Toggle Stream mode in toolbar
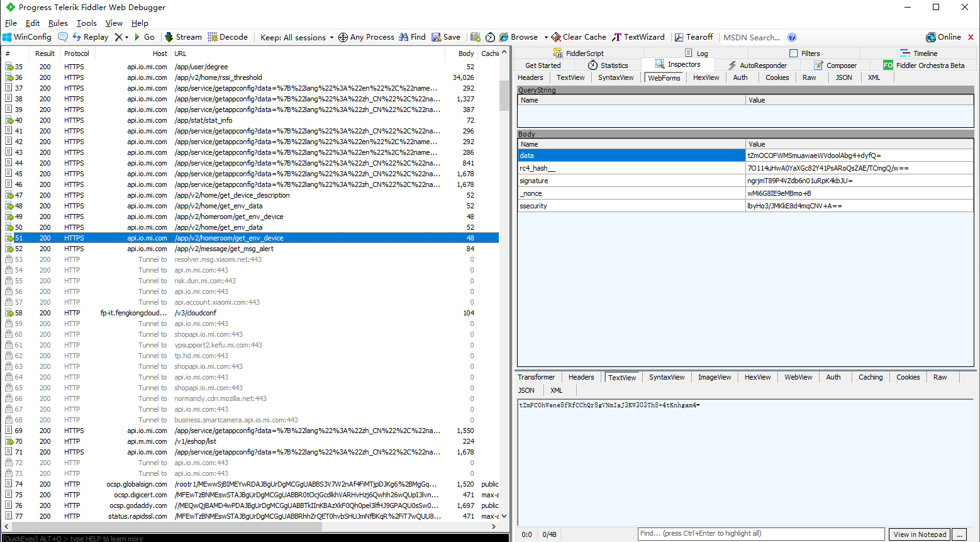 tap(183, 37)
